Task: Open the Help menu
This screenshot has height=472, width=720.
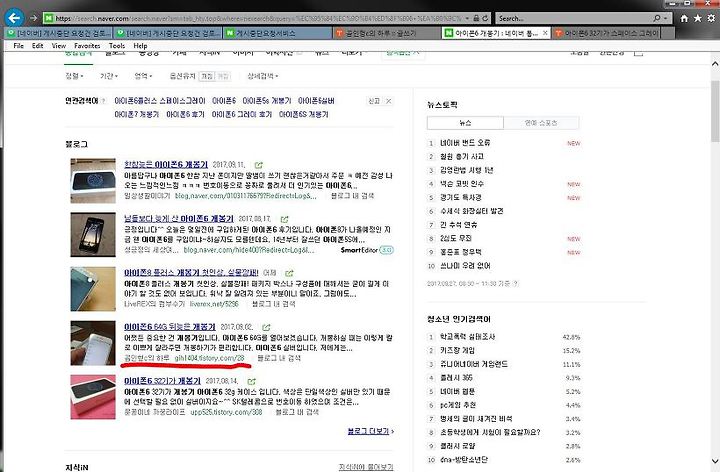Action: point(140,46)
